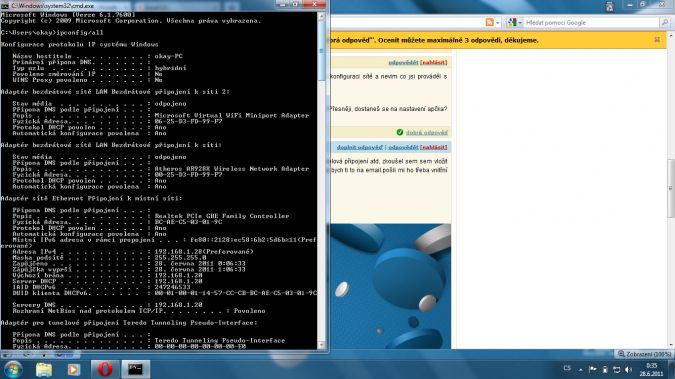Click the green checkmark icon by 'dobrá odpověď'

point(399,132)
